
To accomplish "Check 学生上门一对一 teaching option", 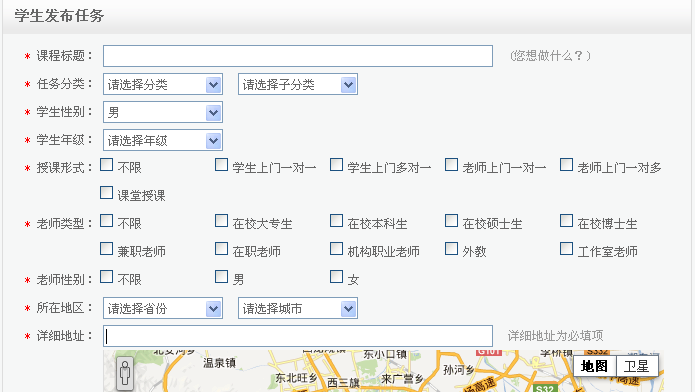I will [221, 165].
